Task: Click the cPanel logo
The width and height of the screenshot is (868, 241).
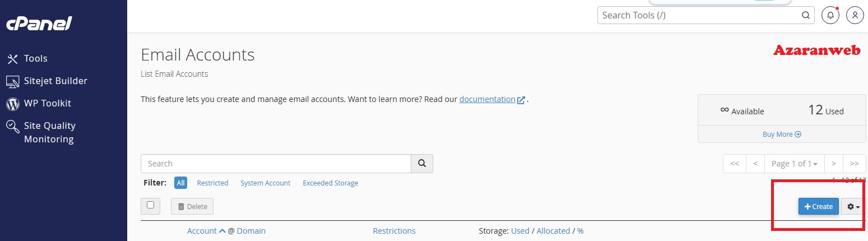Action: click(39, 24)
